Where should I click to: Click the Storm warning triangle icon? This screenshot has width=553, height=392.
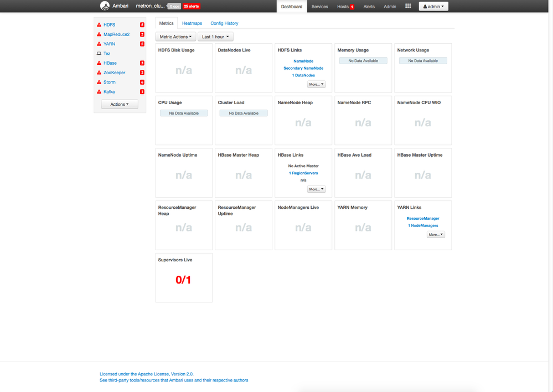pyautogui.click(x=99, y=82)
